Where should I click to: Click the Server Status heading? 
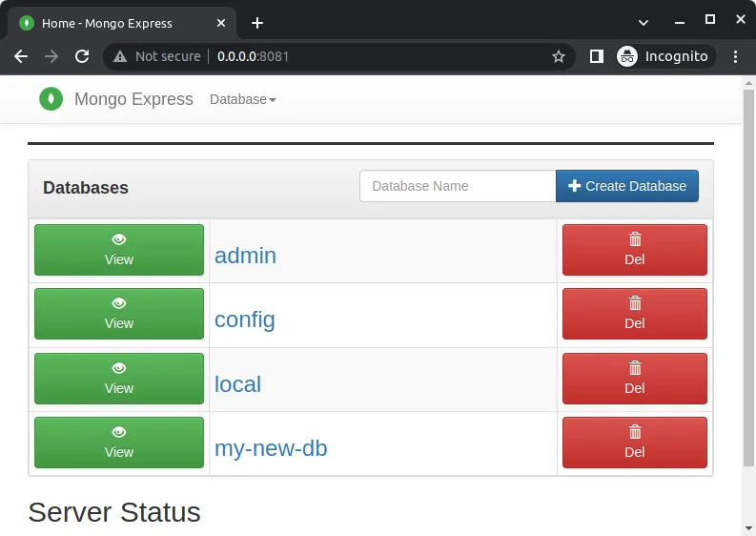coord(114,512)
